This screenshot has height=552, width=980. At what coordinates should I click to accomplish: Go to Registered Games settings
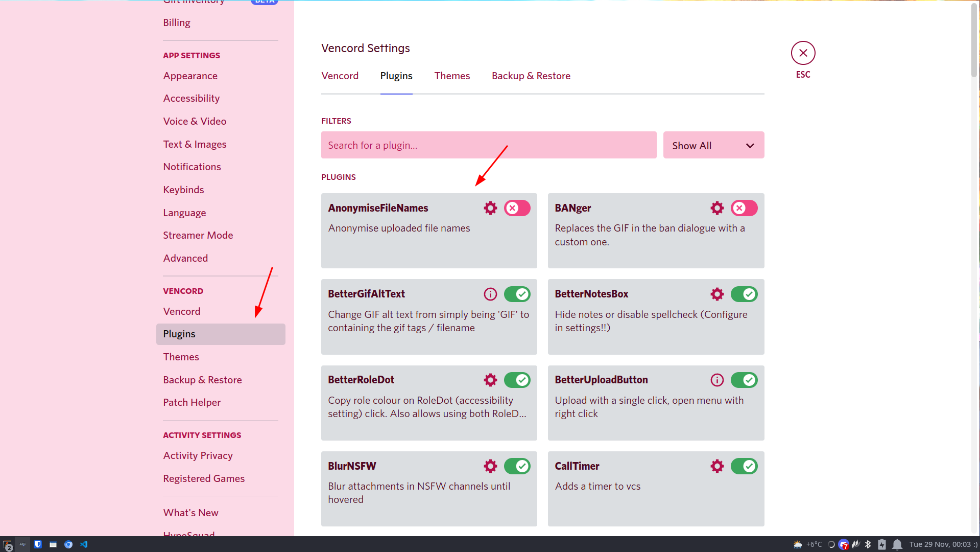pos(221,478)
